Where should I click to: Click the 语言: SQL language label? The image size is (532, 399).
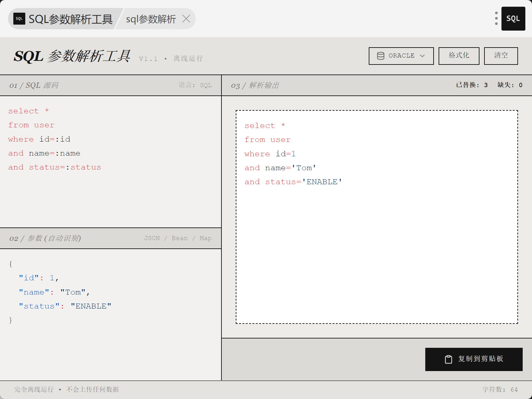click(195, 85)
